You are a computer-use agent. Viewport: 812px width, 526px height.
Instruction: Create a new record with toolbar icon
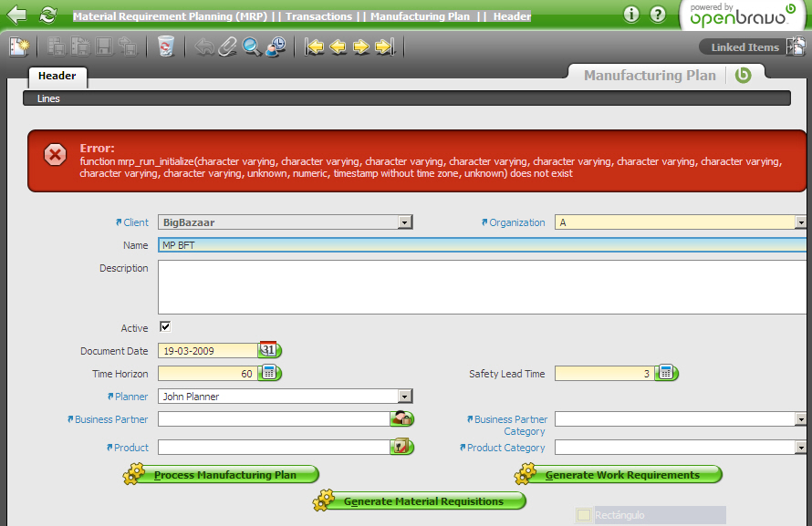18,46
